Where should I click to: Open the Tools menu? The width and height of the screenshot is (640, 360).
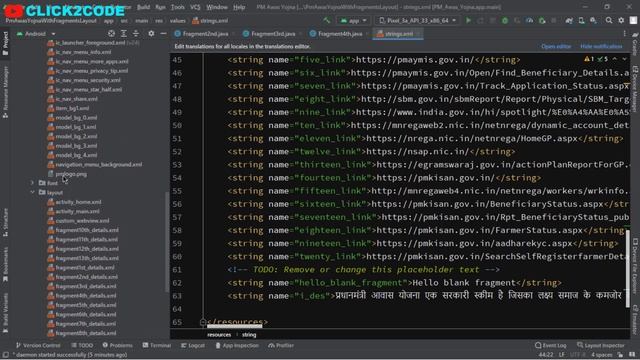tap(178, 7)
